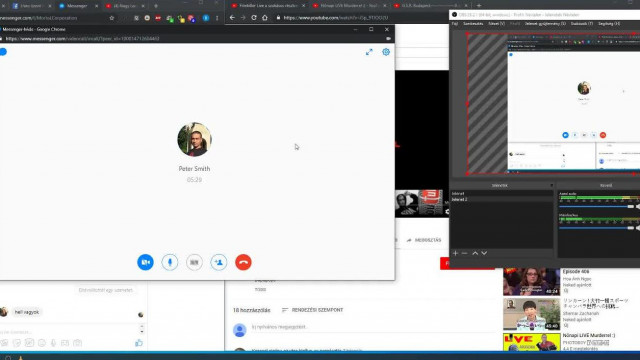Image resolution: width=640 pixels, height=360 pixels.
Task: Open the sticker picker in chat toolbar
Action: pyautogui.click(x=17, y=343)
